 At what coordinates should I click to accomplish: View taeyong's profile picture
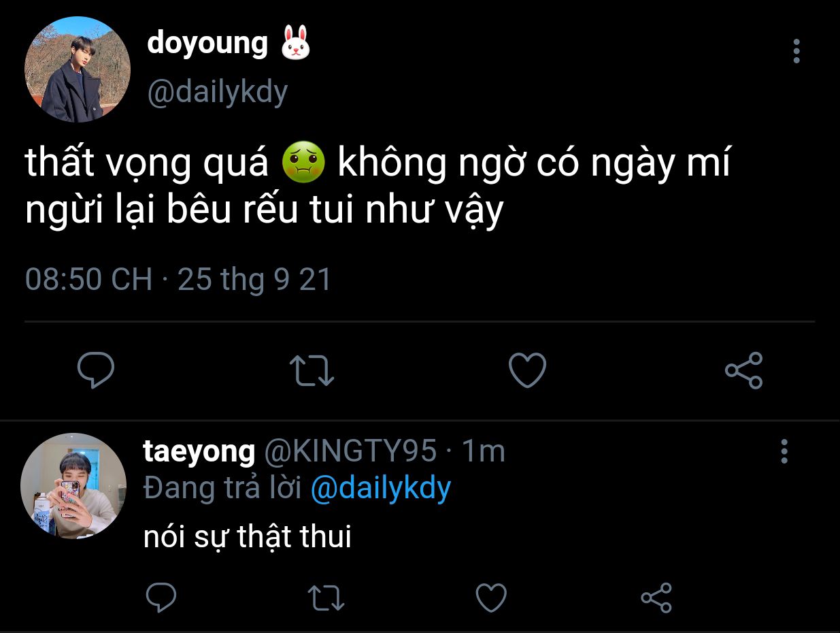click(73, 486)
